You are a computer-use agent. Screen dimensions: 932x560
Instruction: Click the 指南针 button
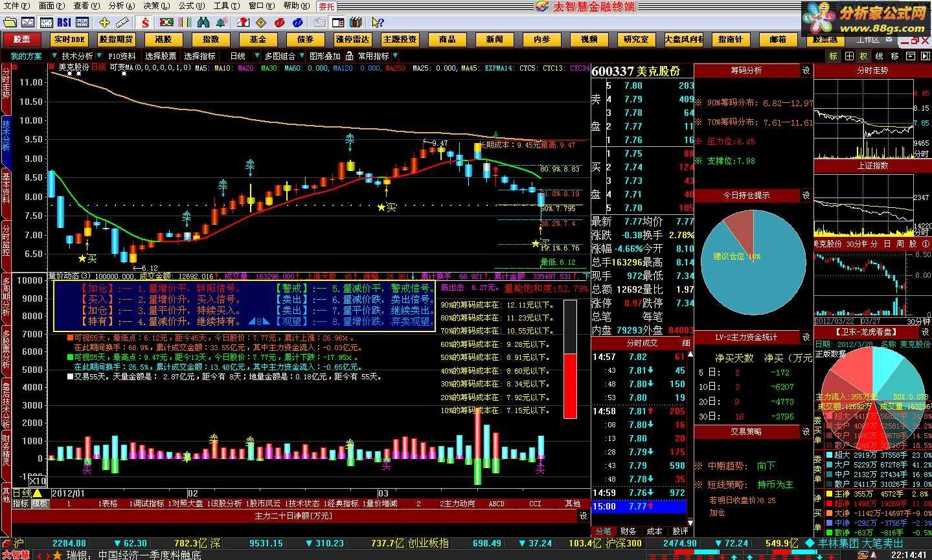tap(730, 39)
